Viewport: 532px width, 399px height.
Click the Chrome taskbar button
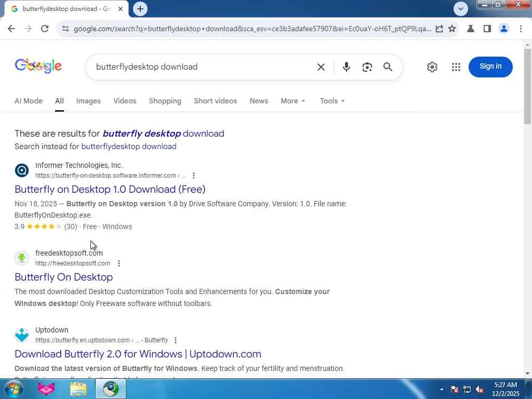[x=111, y=389]
